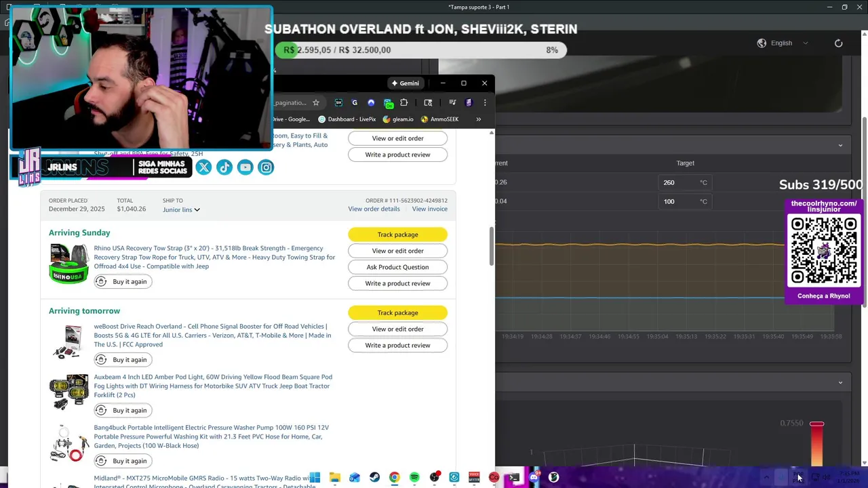Collapse the lower printer panel chevron

point(840,383)
